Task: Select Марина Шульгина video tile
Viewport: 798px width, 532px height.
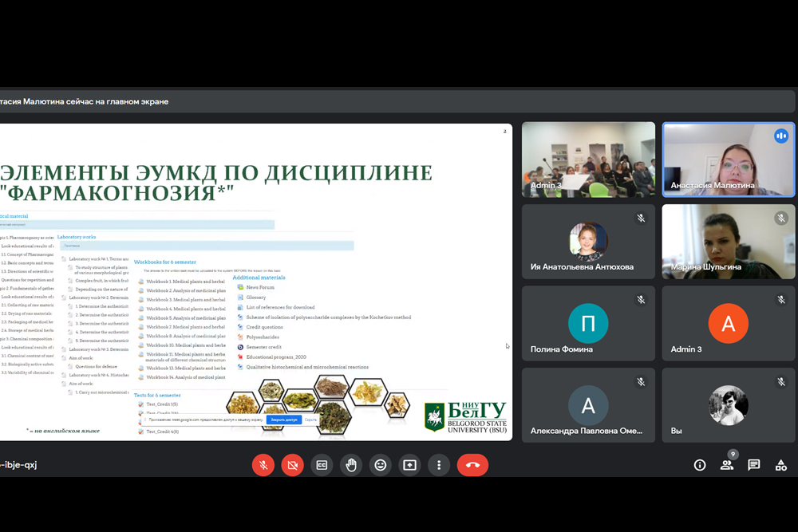Action: click(729, 242)
